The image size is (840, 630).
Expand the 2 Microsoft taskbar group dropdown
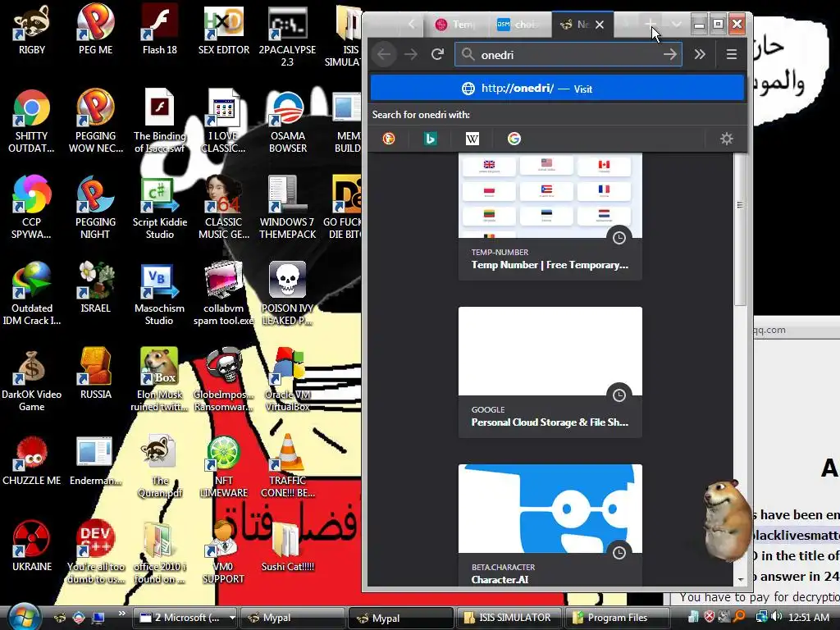click(x=232, y=618)
